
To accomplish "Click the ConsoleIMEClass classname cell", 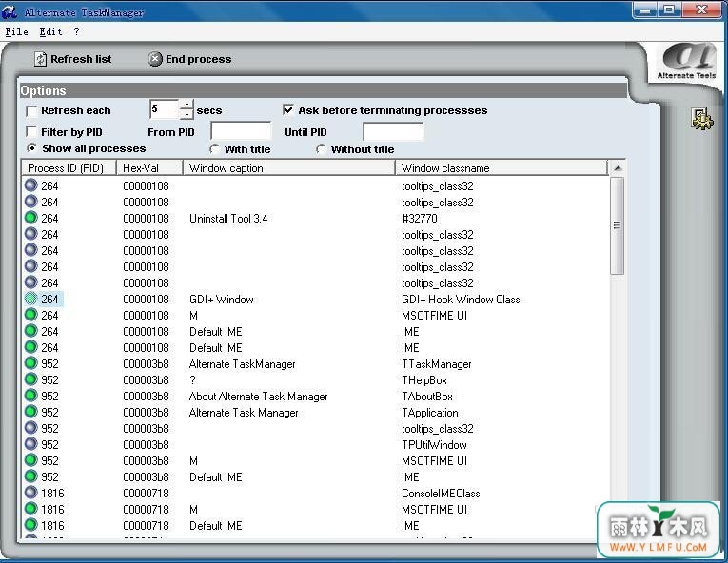I will 441,494.
